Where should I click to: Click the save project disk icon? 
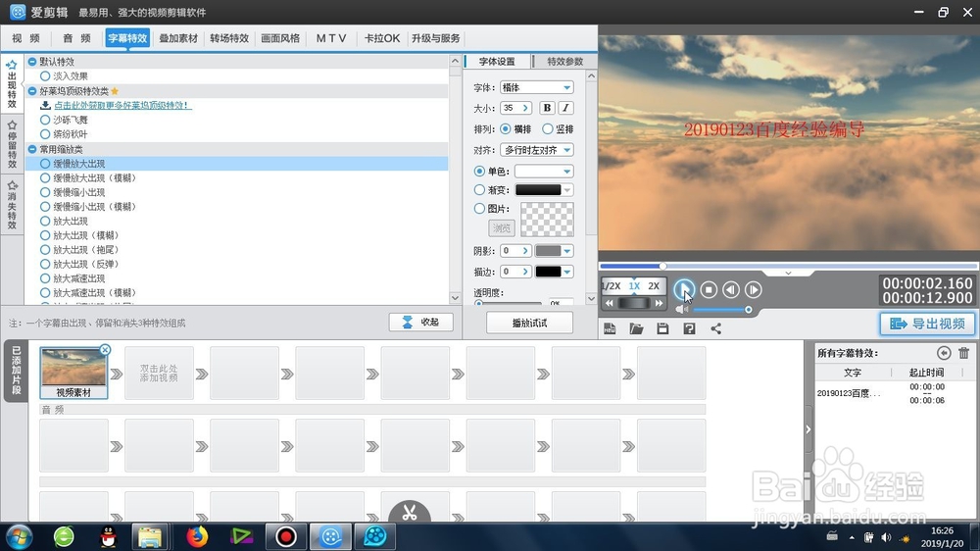663,328
